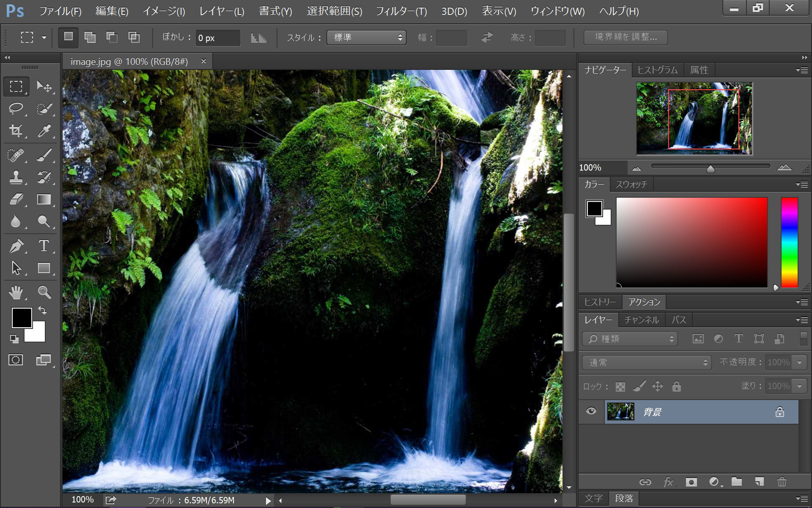Switch to the チャンネル tab
Image resolution: width=812 pixels, height=508 pixels.
642,320
